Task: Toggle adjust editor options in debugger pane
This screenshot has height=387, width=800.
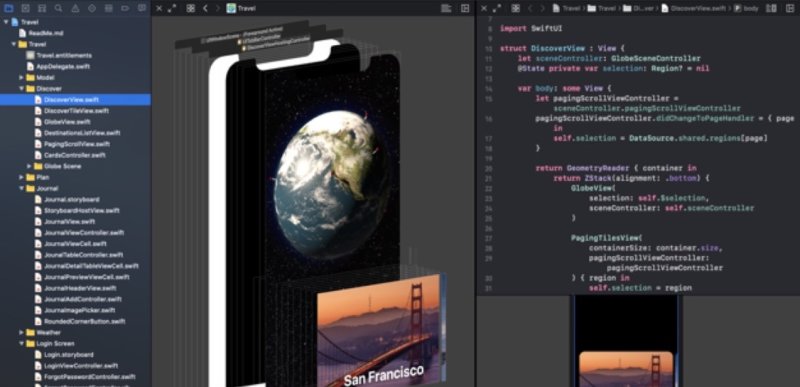Action: click(446, 8)
